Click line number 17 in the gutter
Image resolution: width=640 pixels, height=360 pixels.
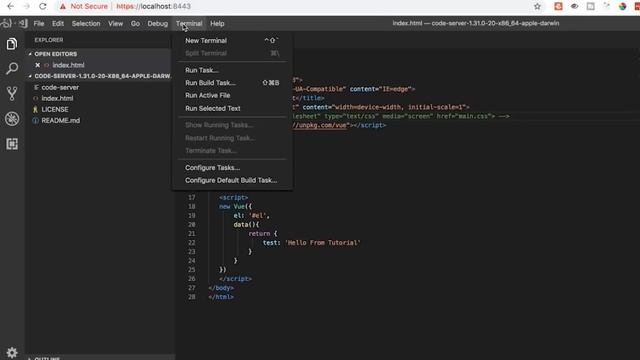(x=191, y=198)
